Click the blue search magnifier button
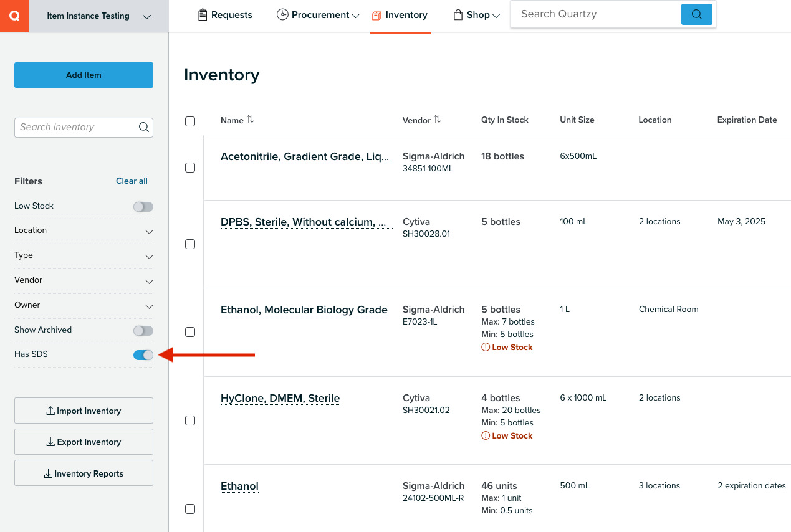The image size is (791, 532). (x=697, y=14)
